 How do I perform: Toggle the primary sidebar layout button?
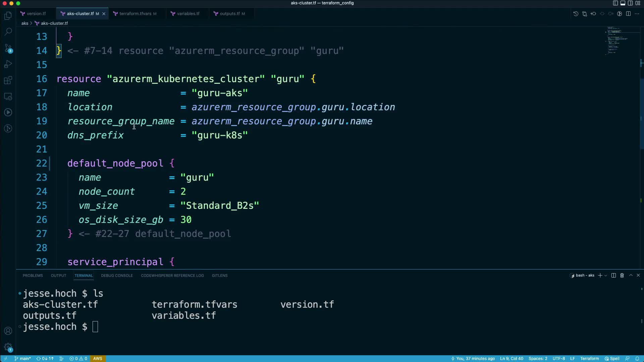coord(615,3)
